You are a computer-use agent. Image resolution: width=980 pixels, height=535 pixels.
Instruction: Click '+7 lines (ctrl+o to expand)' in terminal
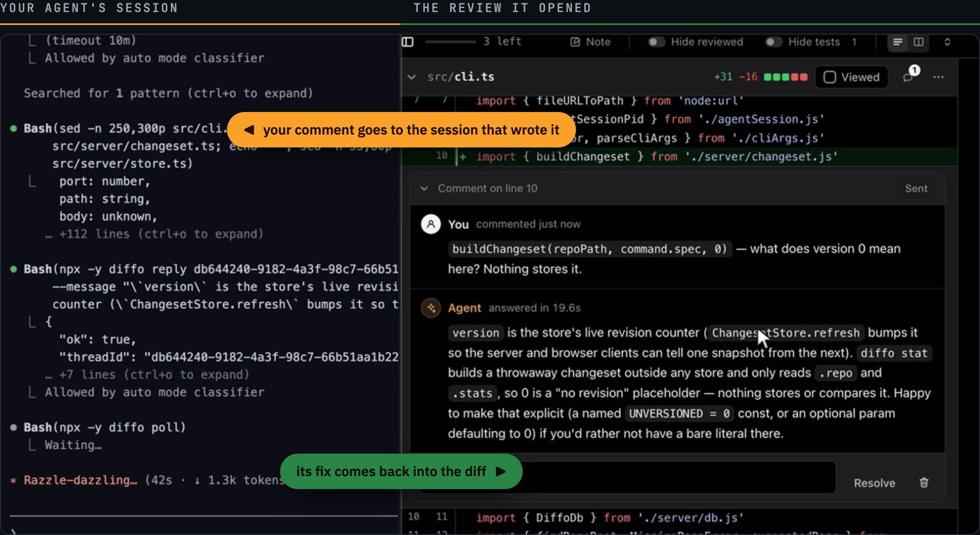pyautogui.click(x=154, y=375)
